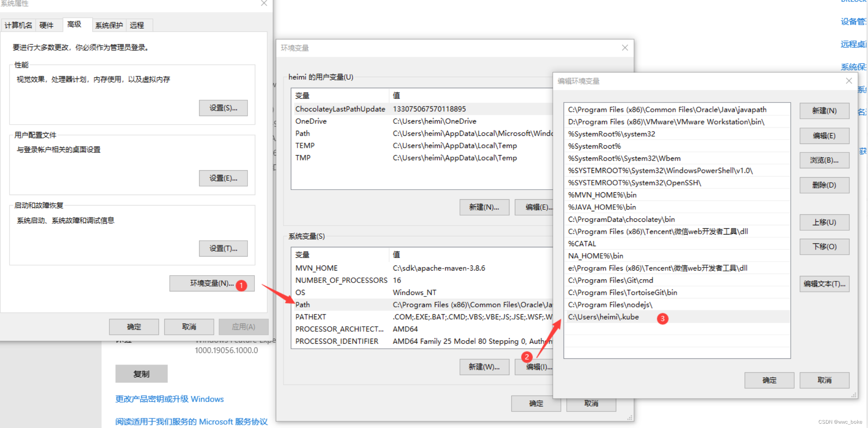Click 设置(T)... for startup and recovery

223,248
